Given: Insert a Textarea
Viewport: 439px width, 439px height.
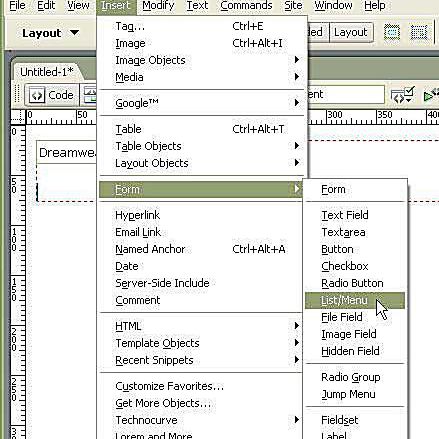Looking at the screenshot, I should [355, 232].
